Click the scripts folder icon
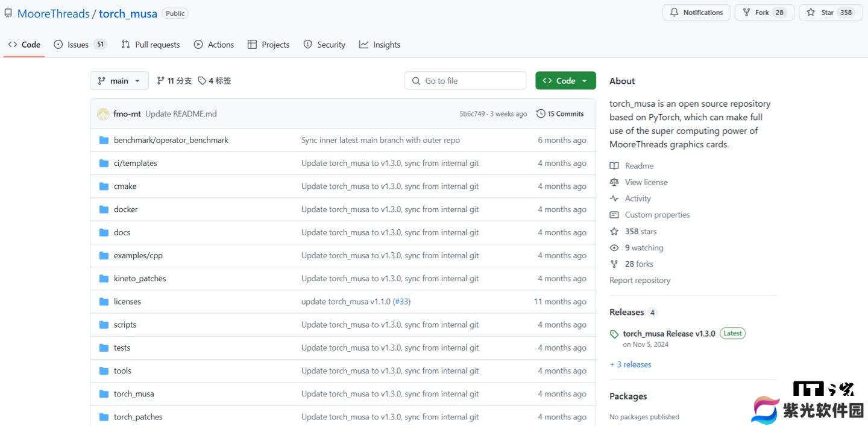Screen dimensions: 868x426 point(104,325)
